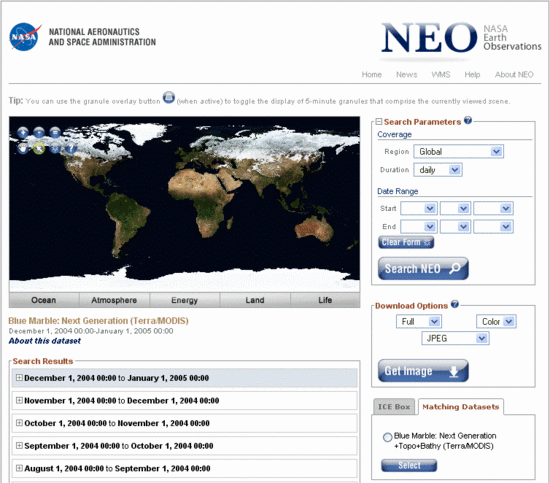The image size is (550, 483).
Task: Click November 1, 2004 to December 1, 2004 text
Action: [x=122, y=401]
